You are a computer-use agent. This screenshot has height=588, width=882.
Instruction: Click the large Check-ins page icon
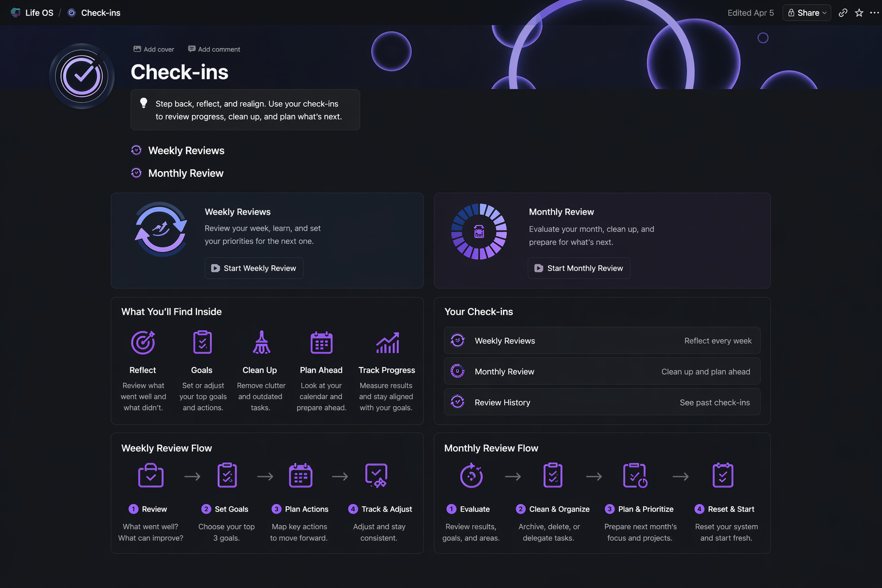[x=82, y=76]
